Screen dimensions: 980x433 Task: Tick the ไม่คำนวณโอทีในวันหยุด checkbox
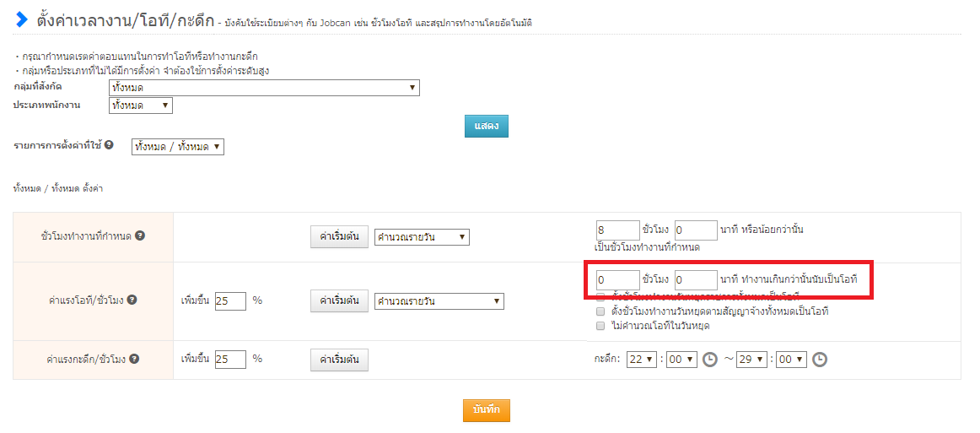click(x=600, y=325)
